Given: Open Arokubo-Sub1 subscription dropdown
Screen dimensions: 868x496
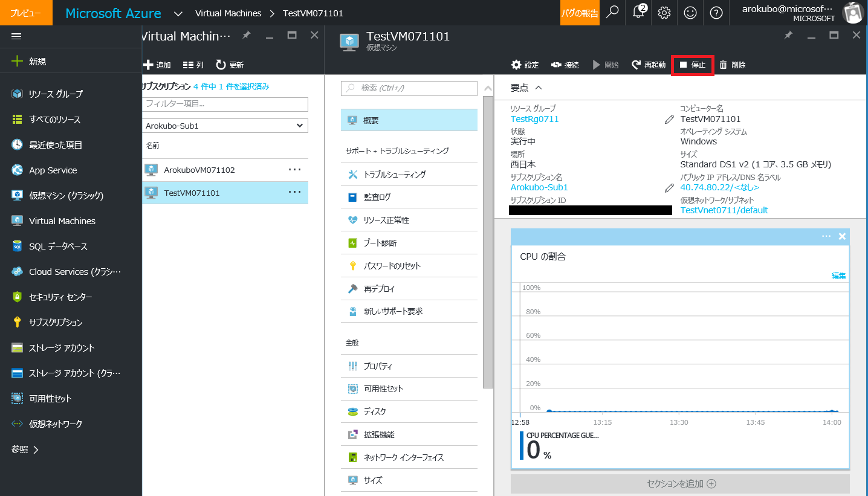Looking at the screenshot, I should pos(225,126).
